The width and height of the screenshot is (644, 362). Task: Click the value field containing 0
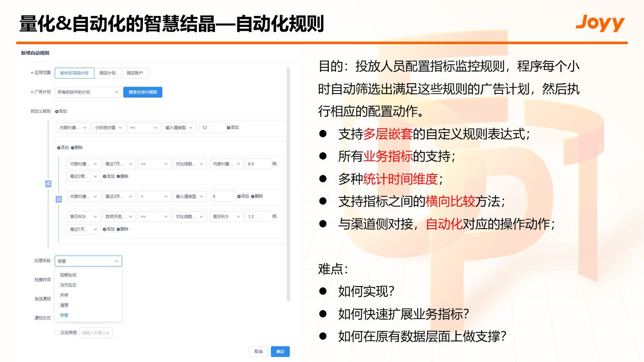pyautogui.click(x=223, y=196)
